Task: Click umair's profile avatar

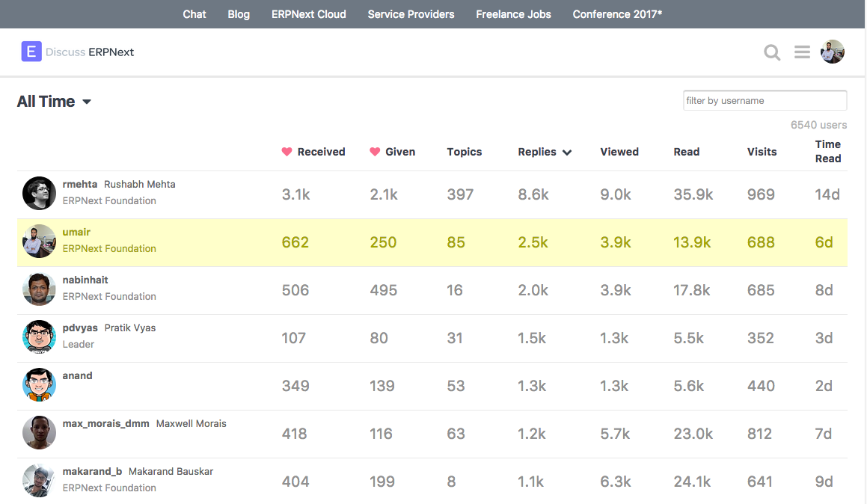Action: coord(39,241)
